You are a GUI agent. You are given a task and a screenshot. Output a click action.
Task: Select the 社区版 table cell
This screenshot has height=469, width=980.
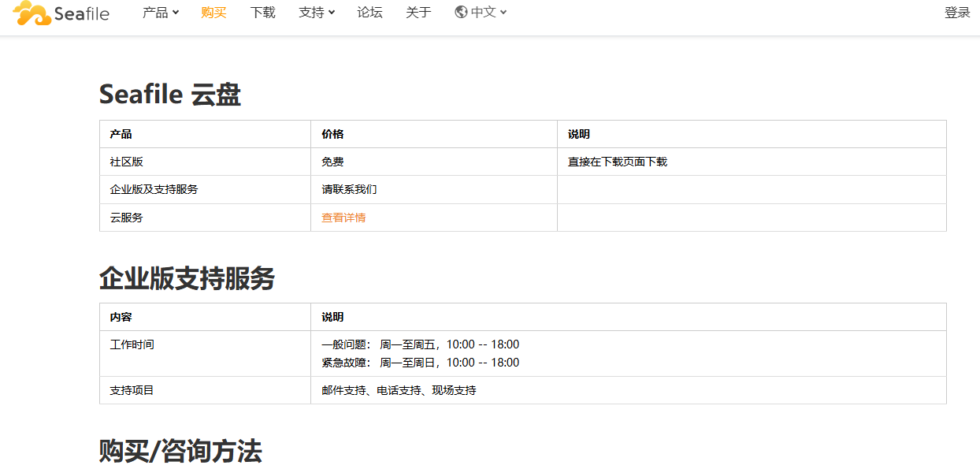pos(205,162)
